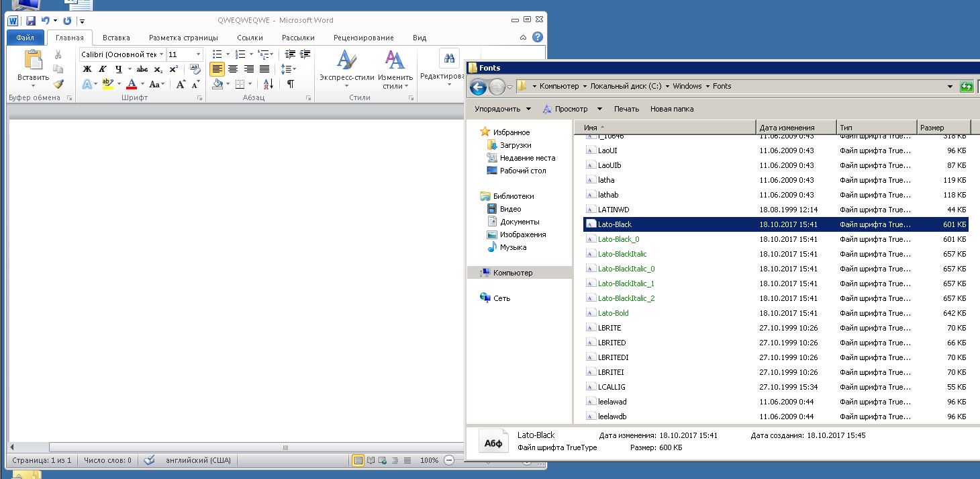Click the Новая папка button
This screenshot has height=479, width=980.
pyautogui.click(x=672, y=109)
